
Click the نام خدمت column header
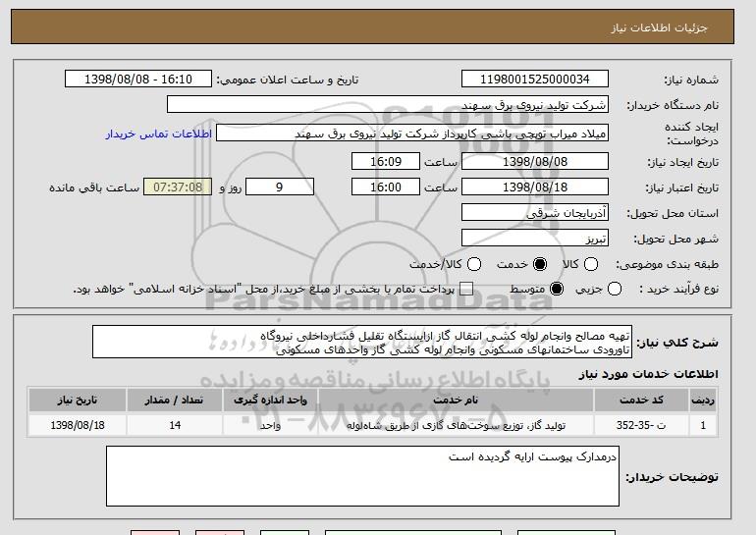(x=457, y=401)
